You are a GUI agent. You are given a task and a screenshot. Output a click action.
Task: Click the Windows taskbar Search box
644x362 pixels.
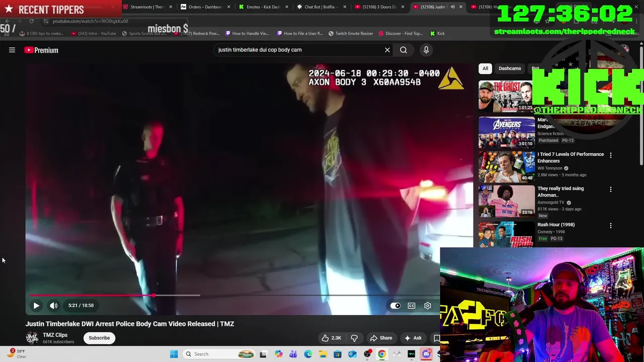click(x=220, y=354)
